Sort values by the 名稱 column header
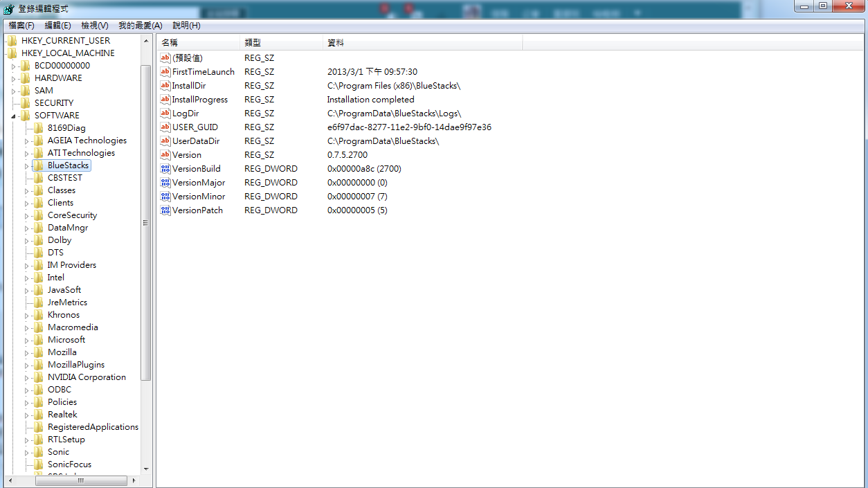The height and width of the screenshot is (488, 868). pyautogui.click(x=199, y=43)
